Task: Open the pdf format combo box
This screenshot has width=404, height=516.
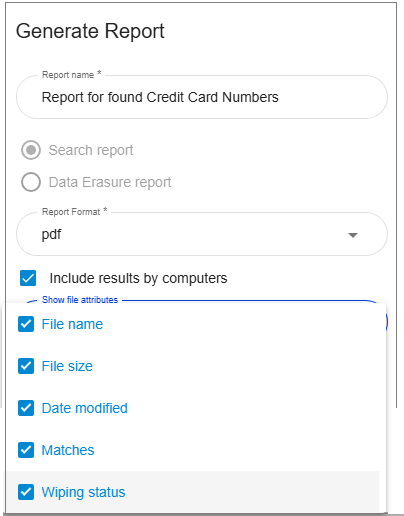Action: coord(202,234)
